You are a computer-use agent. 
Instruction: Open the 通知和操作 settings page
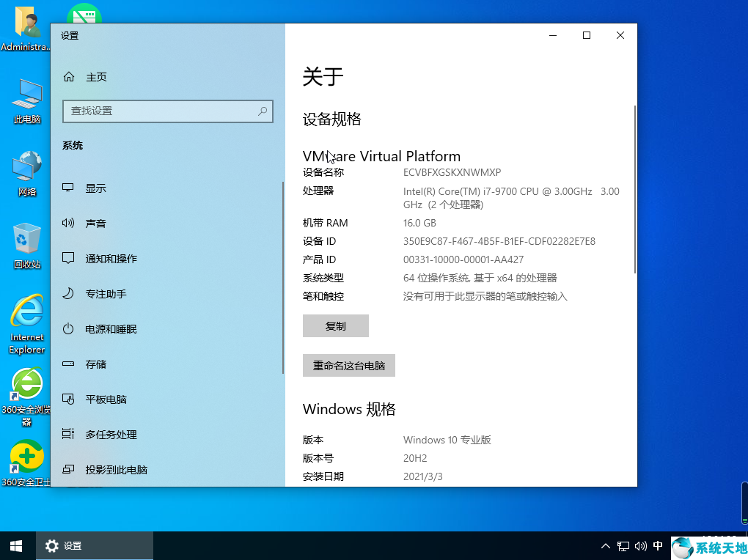[x=167, y=259]
